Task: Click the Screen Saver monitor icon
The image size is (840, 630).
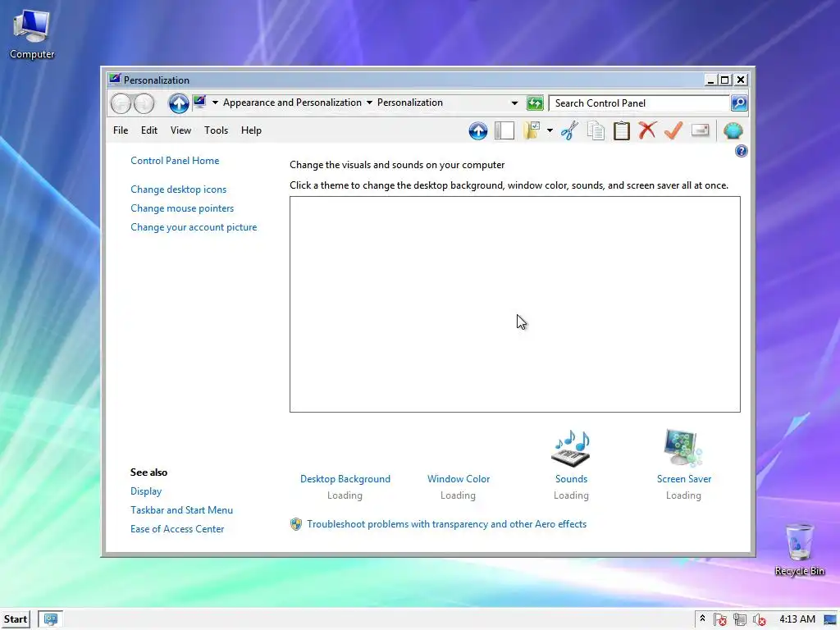Action: pos(683,448)
